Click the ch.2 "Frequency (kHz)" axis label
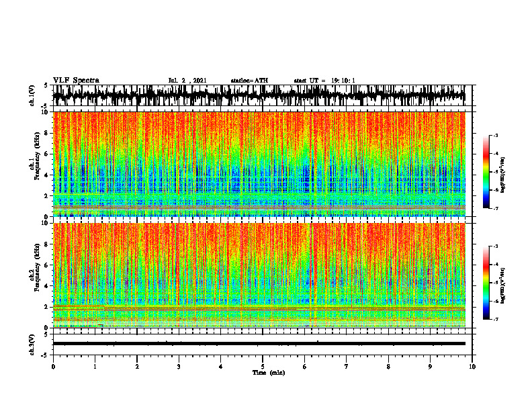The image size is (532, 411). [37, 267]
